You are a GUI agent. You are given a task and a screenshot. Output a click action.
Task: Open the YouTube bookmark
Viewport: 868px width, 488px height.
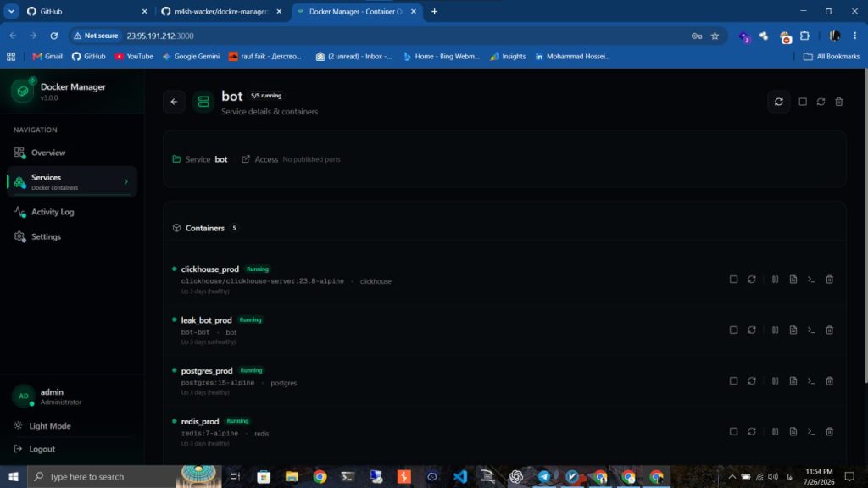pos(134,57)
